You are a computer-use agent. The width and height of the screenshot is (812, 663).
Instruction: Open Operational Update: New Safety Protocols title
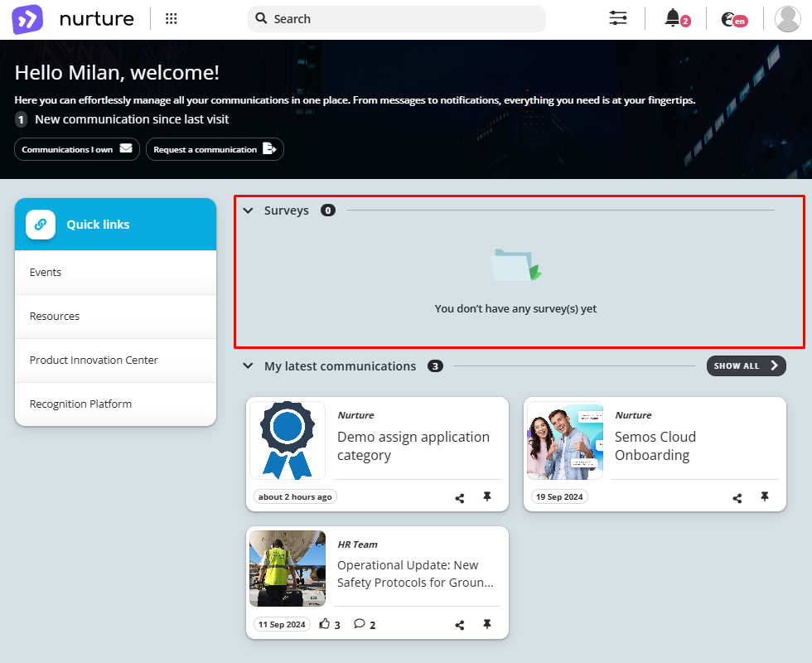pos(415,573)
